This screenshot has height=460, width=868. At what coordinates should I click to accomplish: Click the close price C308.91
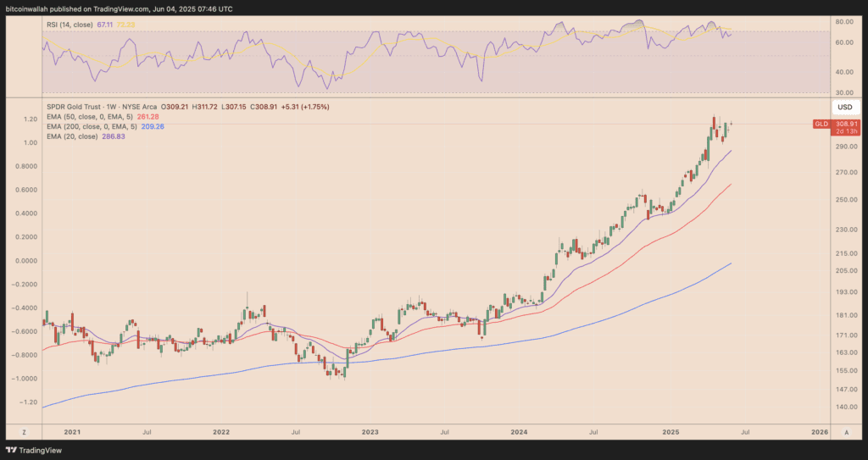tap(264, 107)
